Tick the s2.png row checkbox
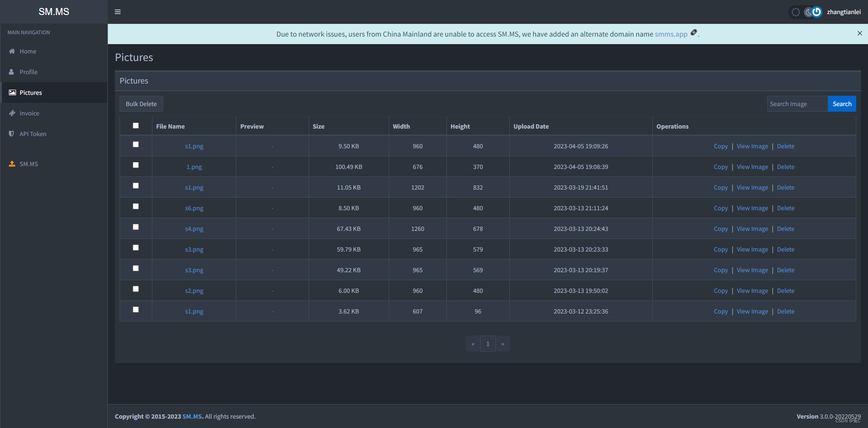868x428 pixels. click(x=136, y=289)
